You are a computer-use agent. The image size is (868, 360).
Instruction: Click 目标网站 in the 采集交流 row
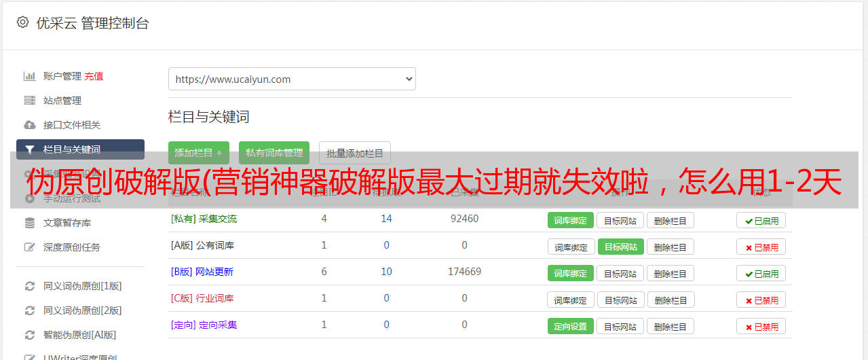tap(620, 220)
